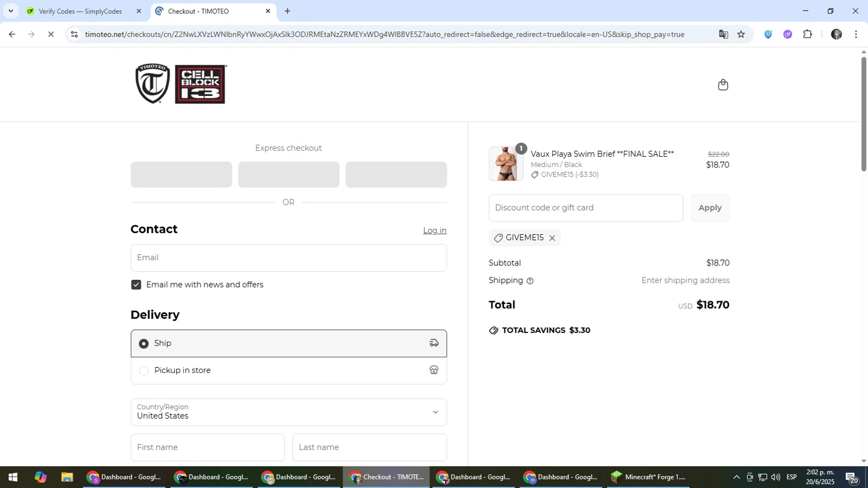Image resolution: width=868 pixels, height=488 pixels.
Task: Expand the Country/Region dropdown
Action: (x=289, y=412)
